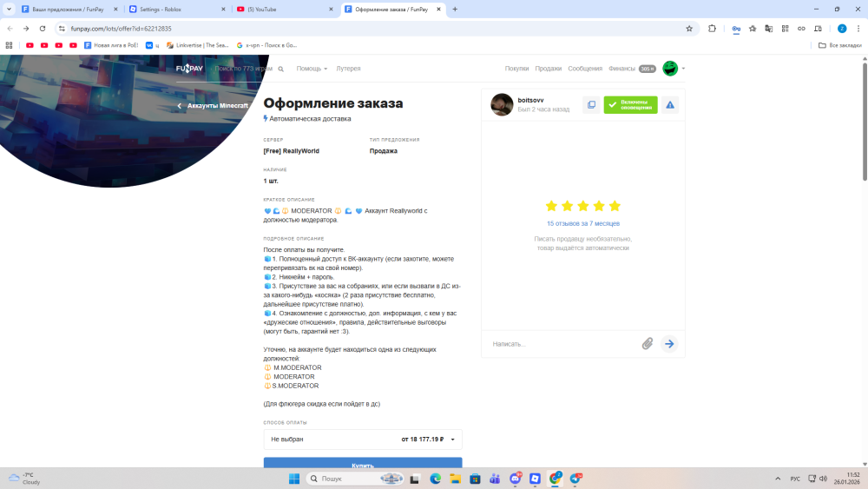Click the game search magnifier icon
The width and height of the screenshot is (868, 489).
click(x=280, y=69)
